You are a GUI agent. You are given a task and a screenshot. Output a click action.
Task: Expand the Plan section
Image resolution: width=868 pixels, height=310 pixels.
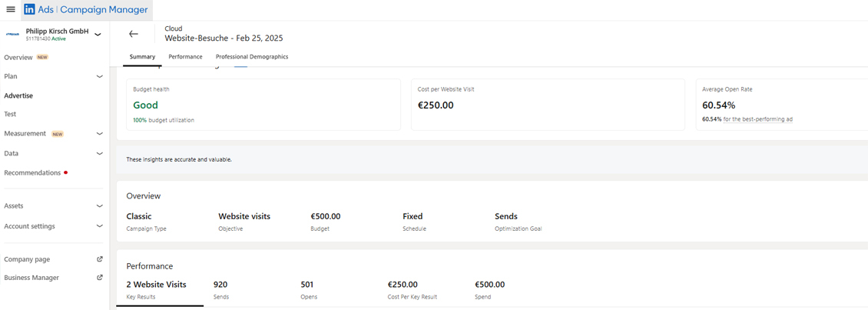coord(99,76)
